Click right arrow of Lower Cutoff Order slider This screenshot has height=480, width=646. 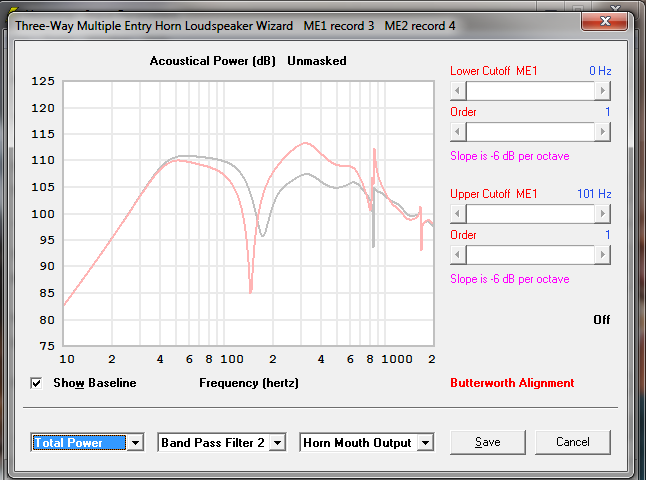tap(603, 131)
